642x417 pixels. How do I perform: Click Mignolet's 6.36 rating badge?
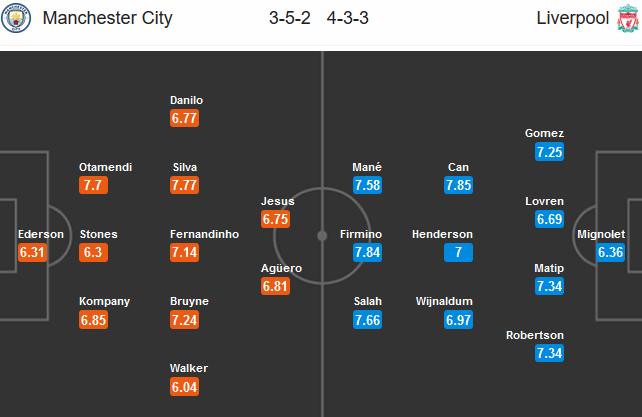point(610,252)
